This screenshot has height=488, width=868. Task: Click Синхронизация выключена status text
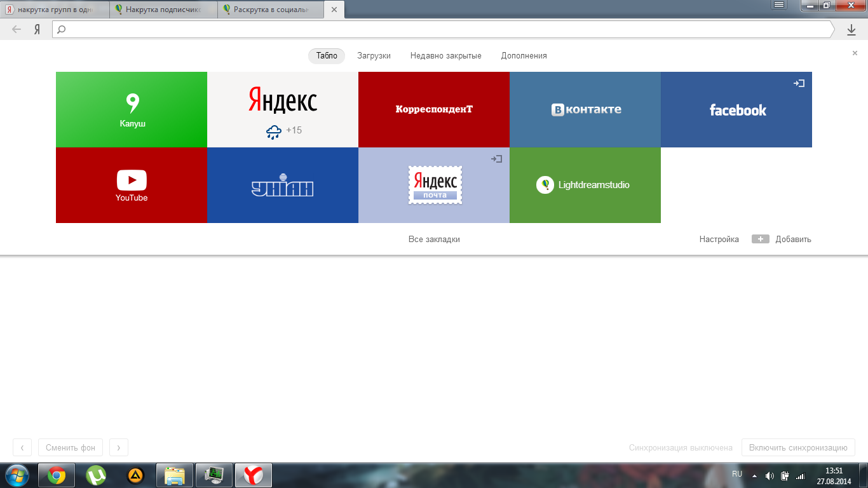click(x=681, y=447)
